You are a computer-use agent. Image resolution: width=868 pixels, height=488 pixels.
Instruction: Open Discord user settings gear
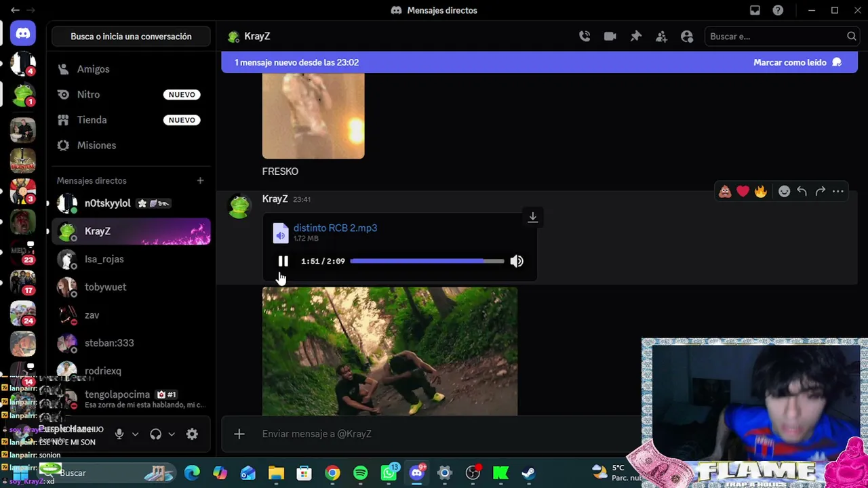click(x=192, y=434)
